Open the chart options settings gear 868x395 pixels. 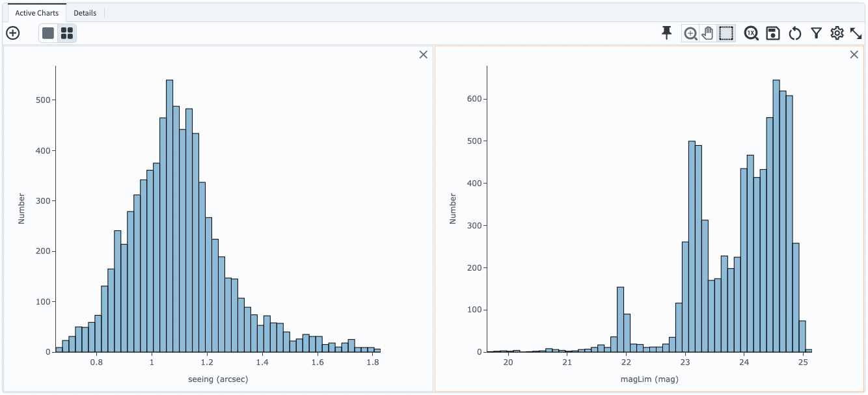tap(838, 33)
